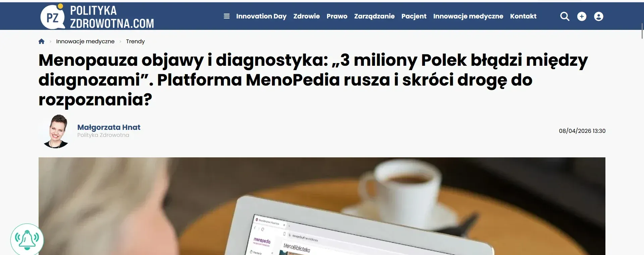Click the notification bell icon
The width and height of the screenshot is (644, 255).
[x=27, y=240]
